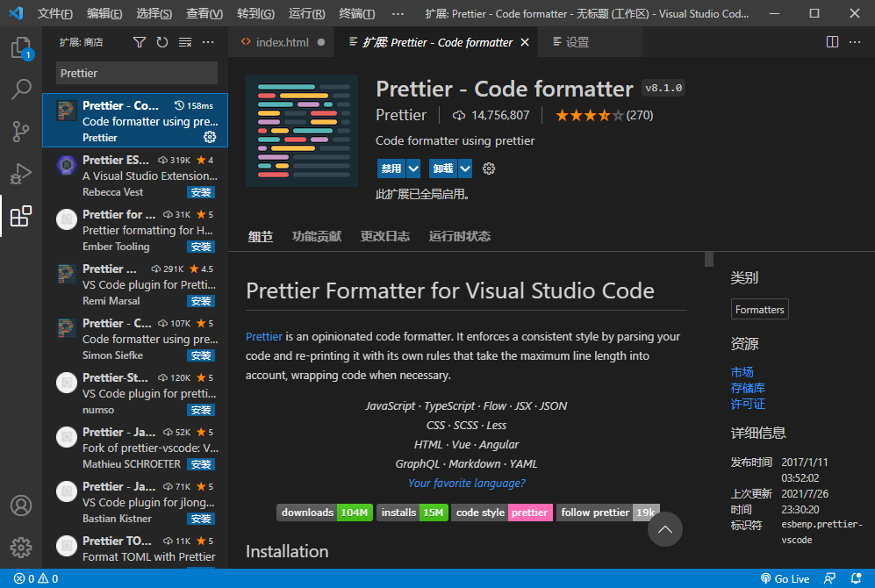Click the filter extensions funnel icon
Image resolution: width=875 pixels, height=588 pixels.
(x=140, y=42)
